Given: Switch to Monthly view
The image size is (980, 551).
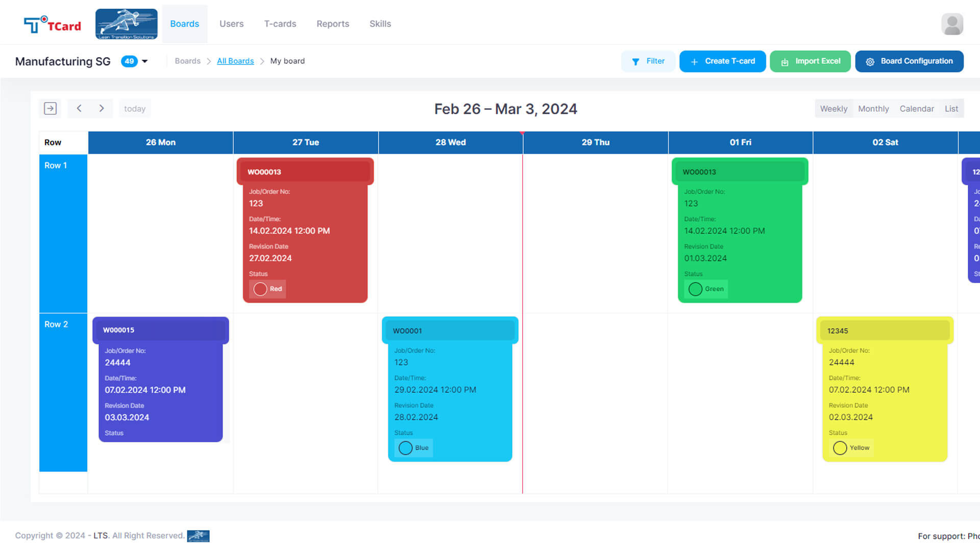Looking at the screenshot, I should (x=873, y=108).
